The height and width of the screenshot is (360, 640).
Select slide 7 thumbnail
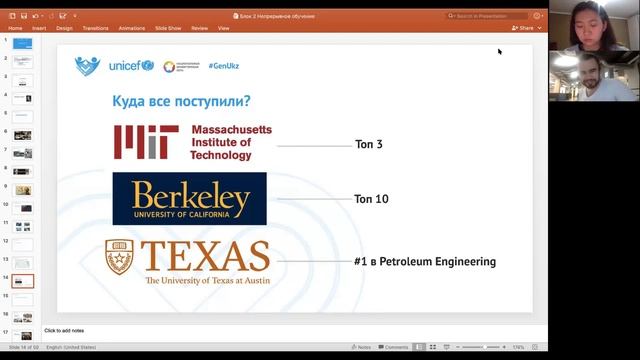22,153
